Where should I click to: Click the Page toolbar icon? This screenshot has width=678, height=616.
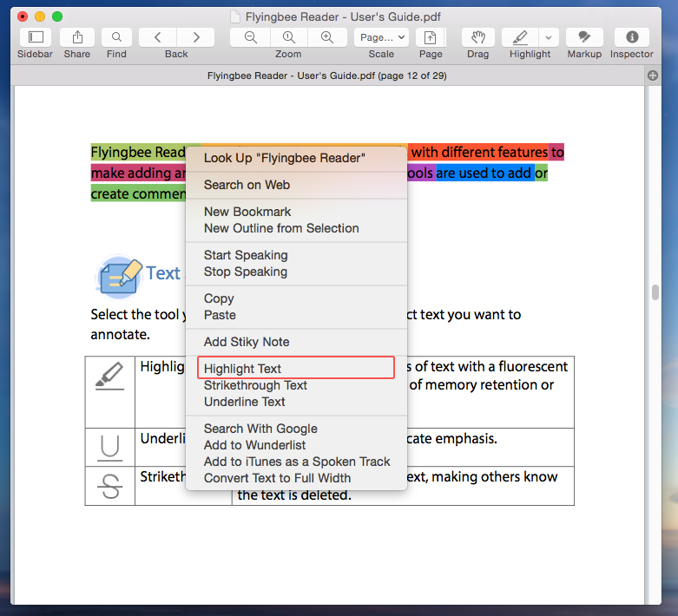point(431,37)
